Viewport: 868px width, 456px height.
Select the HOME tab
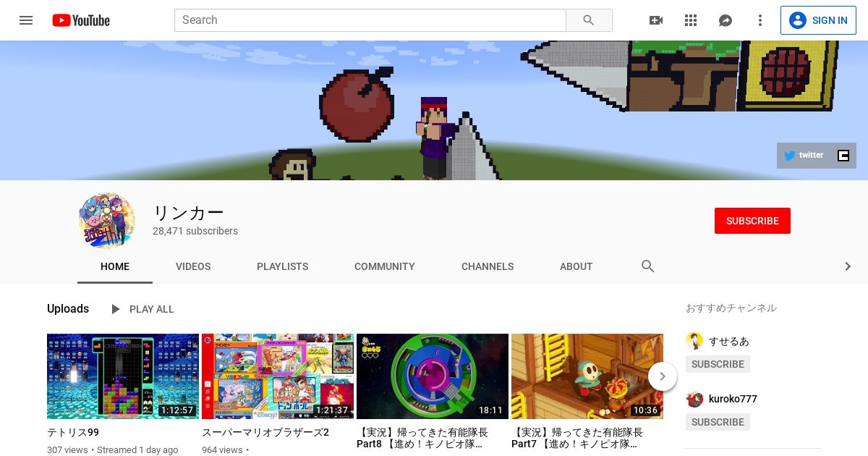(x=115, y=266)
